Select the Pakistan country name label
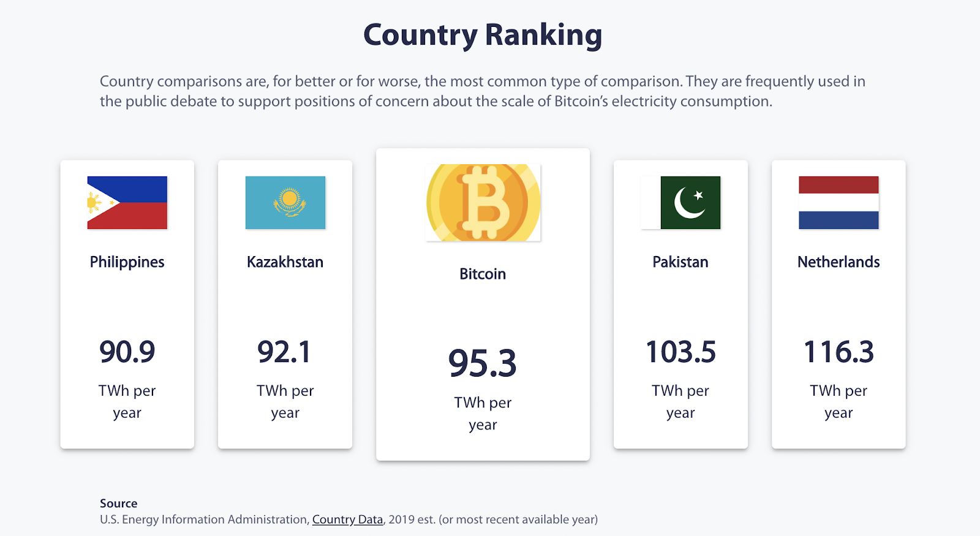The image size is (980, 536). (x=680, y=262)
